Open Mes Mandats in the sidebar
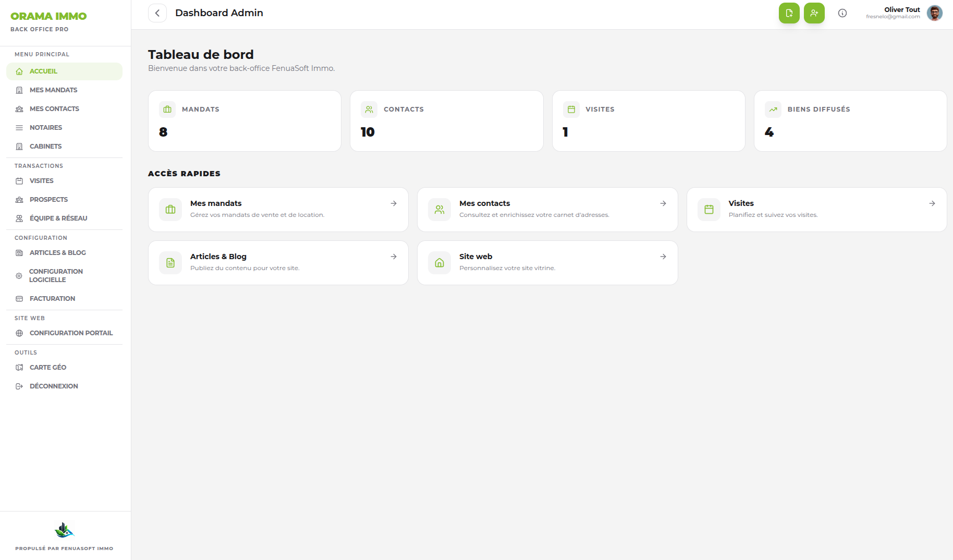953x560 pixels. (64, 90)
